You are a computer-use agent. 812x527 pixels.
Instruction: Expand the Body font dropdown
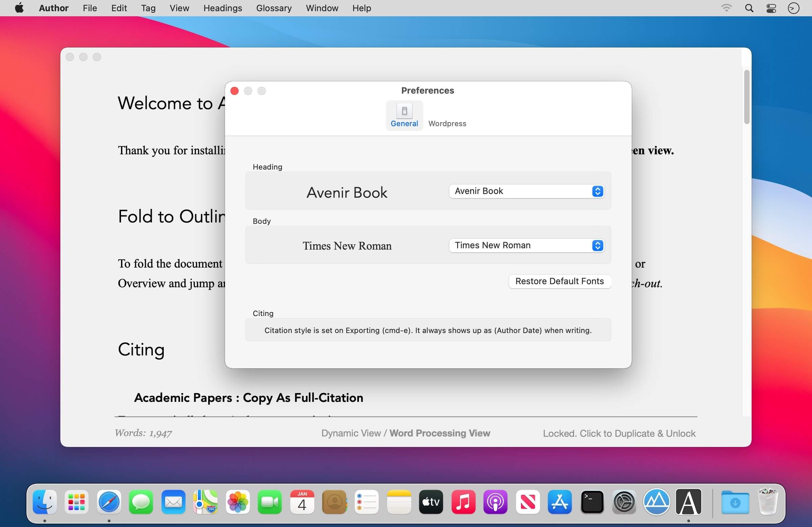526,246
